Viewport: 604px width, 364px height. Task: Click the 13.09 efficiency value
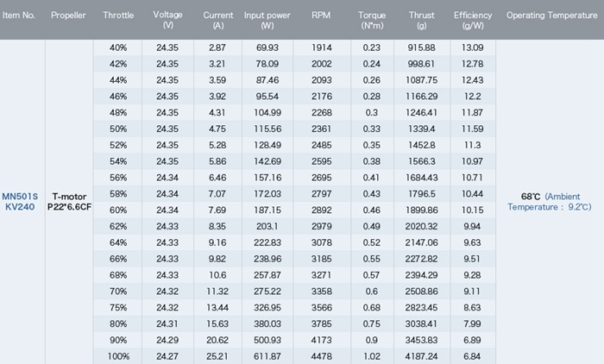click(473, 47)
